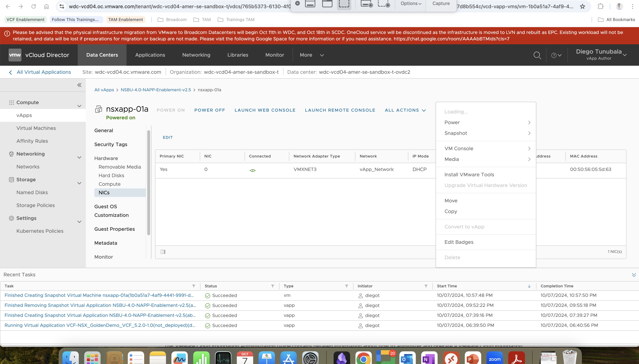The width and height of the screenshot is (639, 364).
Task: Collapse the left navigation sidebar
Action: (x=79, y=85)
